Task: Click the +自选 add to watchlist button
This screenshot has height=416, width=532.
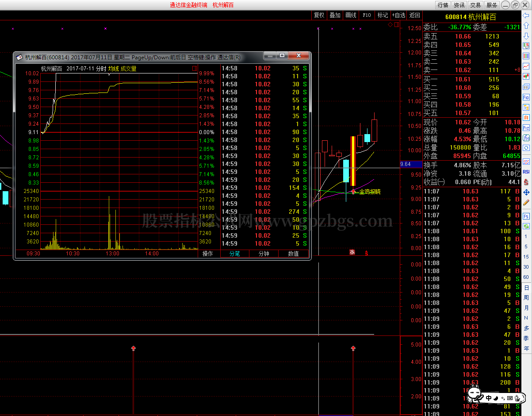Action: pos(398,15)
